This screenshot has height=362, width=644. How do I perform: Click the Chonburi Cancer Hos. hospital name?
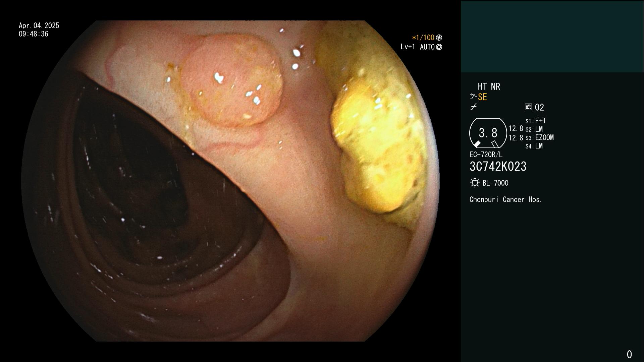point(506,199)
